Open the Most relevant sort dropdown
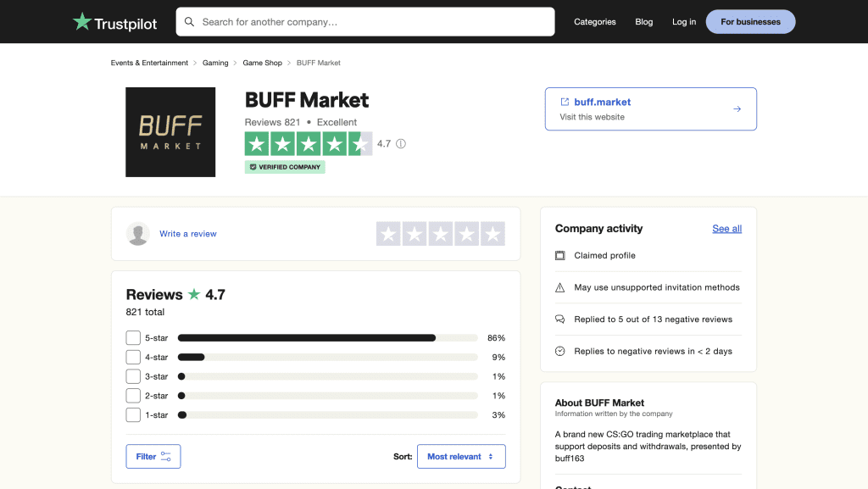Viewport: 868px width, 489px height. click(x=461, y=456)
